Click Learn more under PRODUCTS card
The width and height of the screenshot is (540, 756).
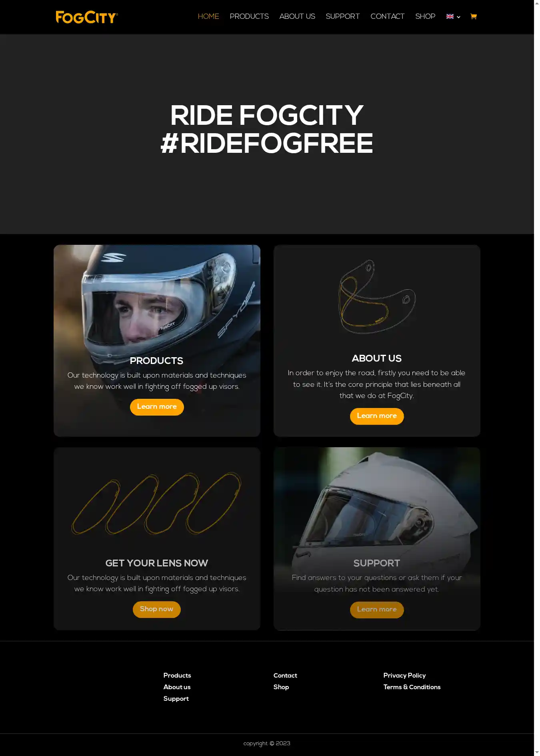[x=157, y=407]
